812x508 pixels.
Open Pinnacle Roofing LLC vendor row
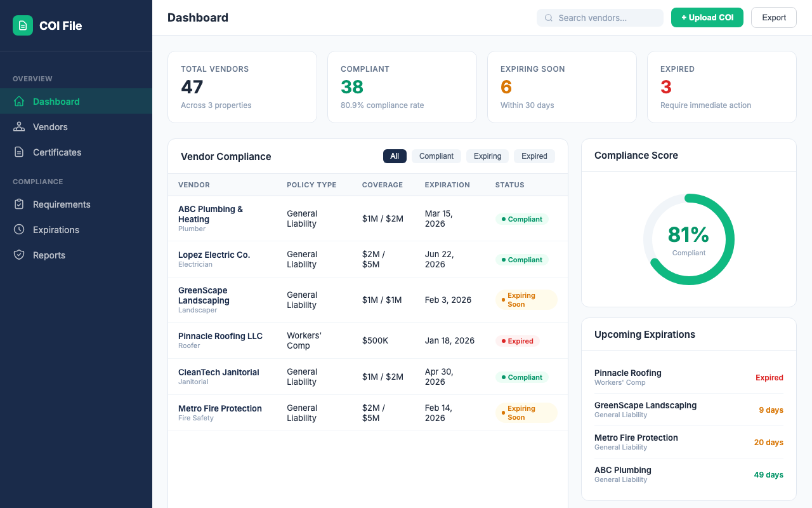[368, 340]
